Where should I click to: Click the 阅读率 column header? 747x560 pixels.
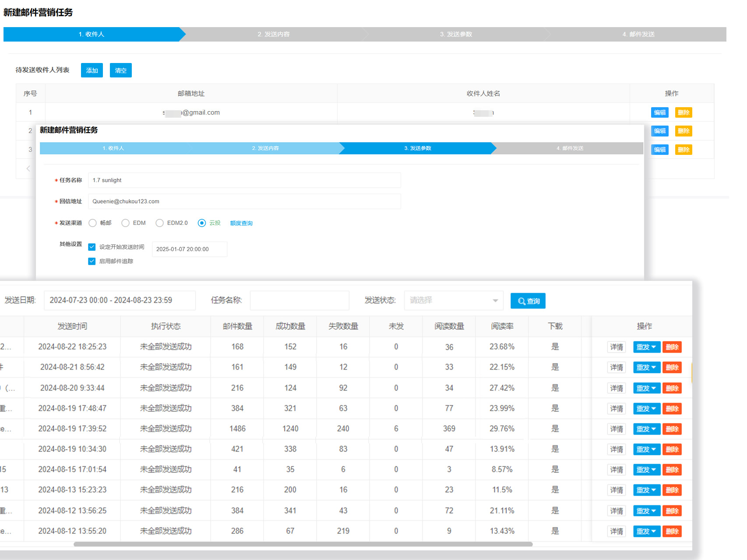tap(502, 326)
